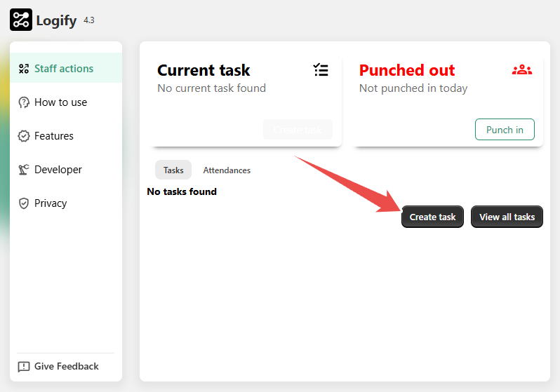
Task: Click the Punch in button
Action: pyautogui.click(x=505, y=130)
